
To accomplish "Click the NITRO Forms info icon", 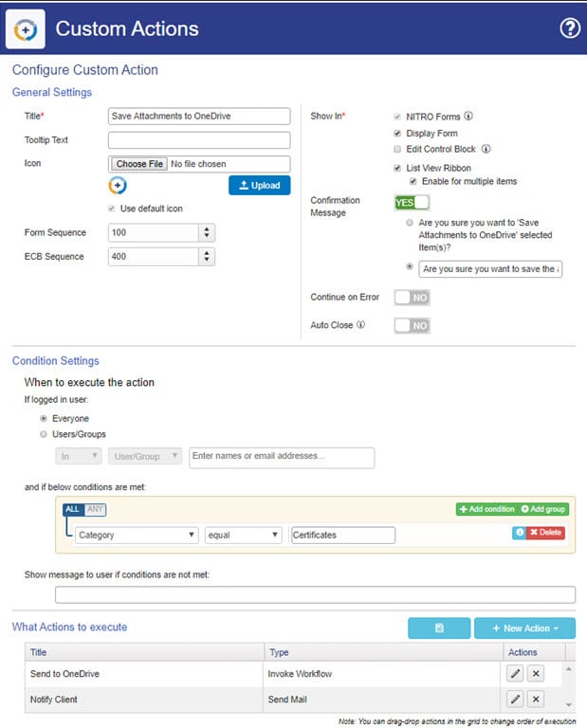I will click(x=468, y=118).
